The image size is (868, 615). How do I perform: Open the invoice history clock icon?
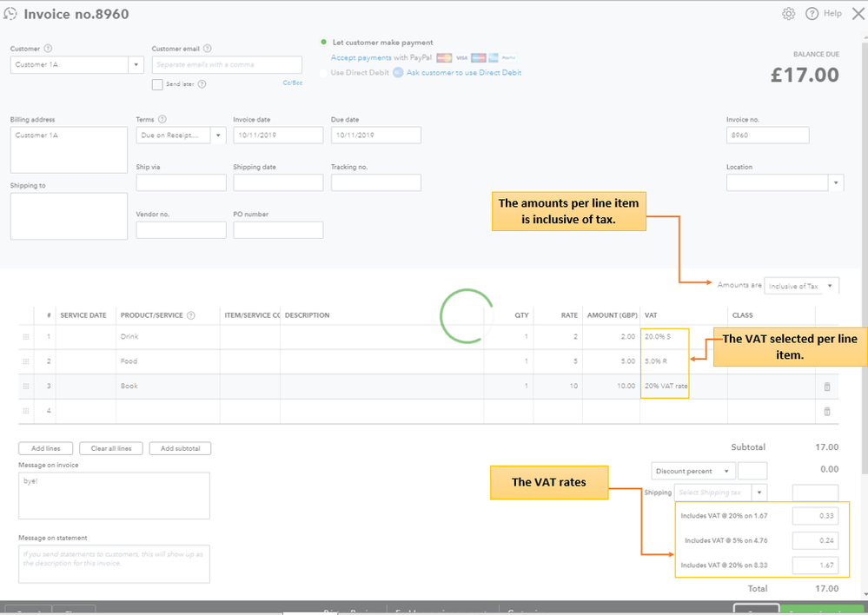10,14
